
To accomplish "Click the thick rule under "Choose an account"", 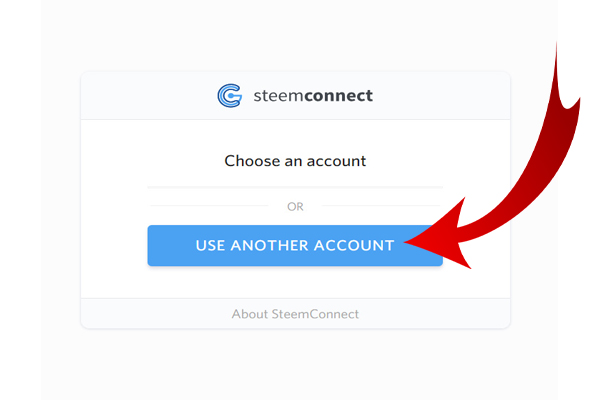I will [x=295, y=187].
